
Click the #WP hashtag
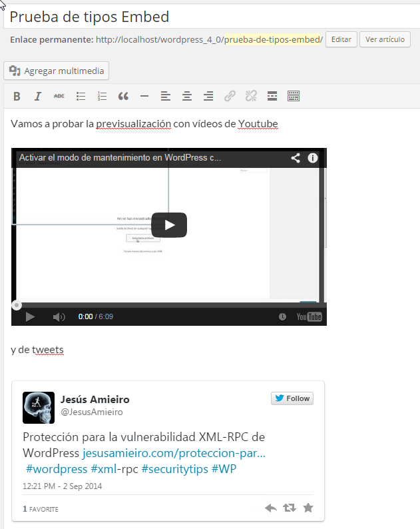[x=224, y=469]
